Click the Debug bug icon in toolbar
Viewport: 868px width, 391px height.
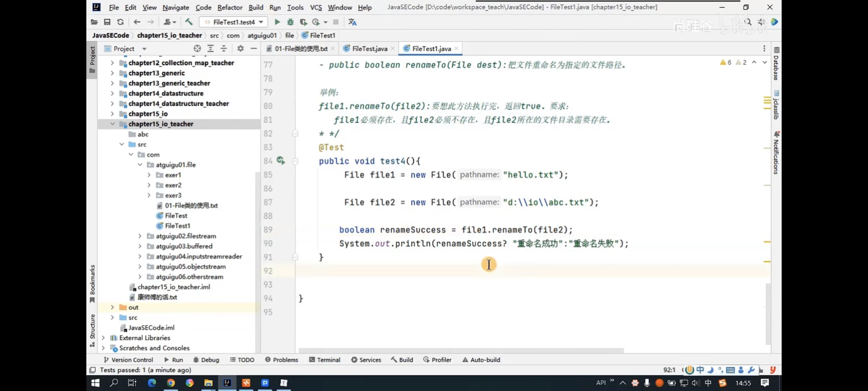click(x=290, y=22)
